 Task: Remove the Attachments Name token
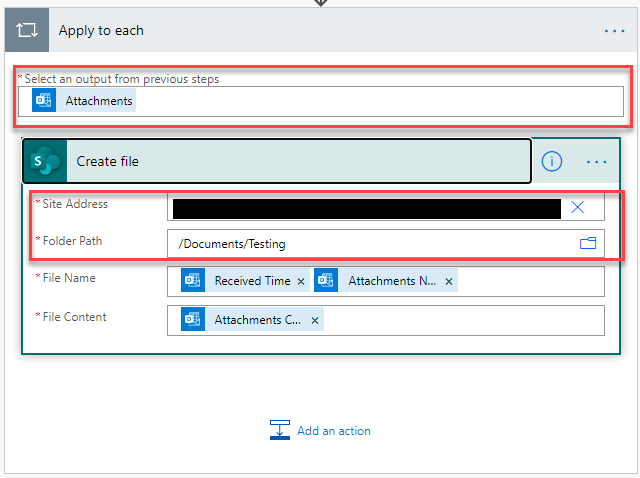point(449,282)
